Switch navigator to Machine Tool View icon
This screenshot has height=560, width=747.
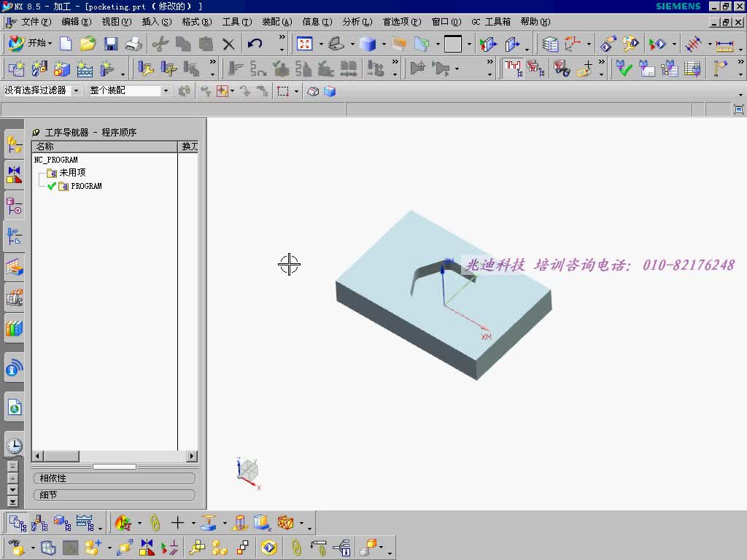coord(39,523)
